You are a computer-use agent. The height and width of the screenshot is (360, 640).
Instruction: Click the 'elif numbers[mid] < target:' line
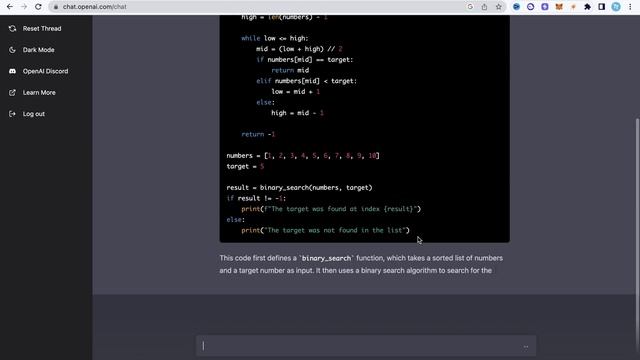click(x=307, y=81)
